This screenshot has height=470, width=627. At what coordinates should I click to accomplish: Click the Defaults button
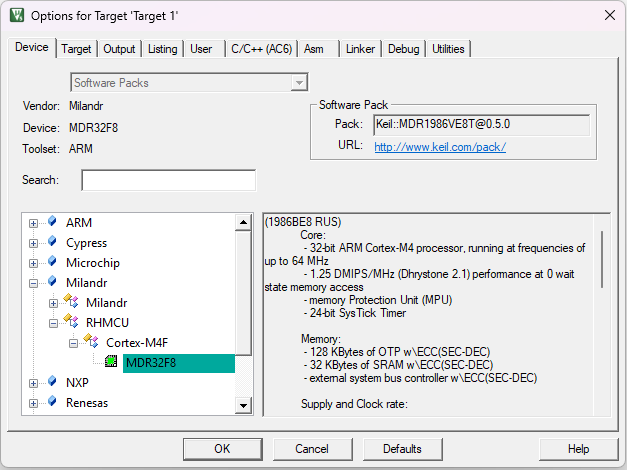click(402, 449)
